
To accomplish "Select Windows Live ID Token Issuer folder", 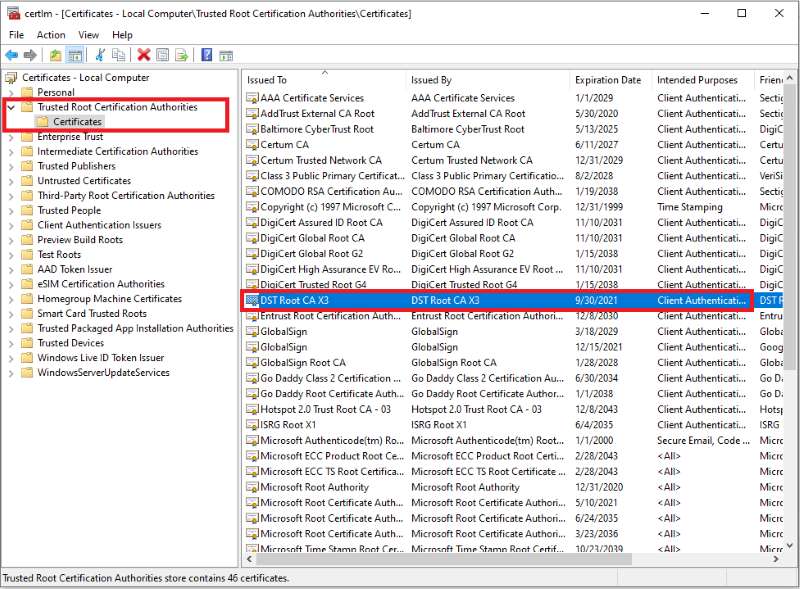I will click(x=101, y=358).
